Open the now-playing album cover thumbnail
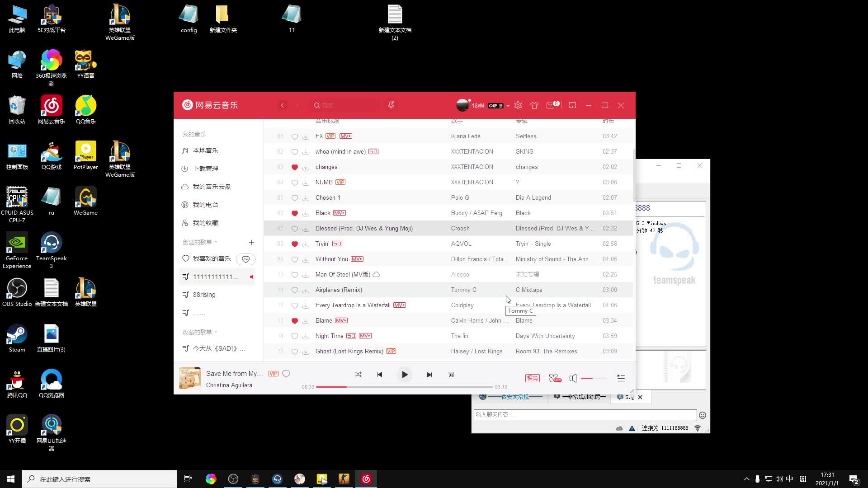Screen dimensions: 868x488 [x=190, y=378]
